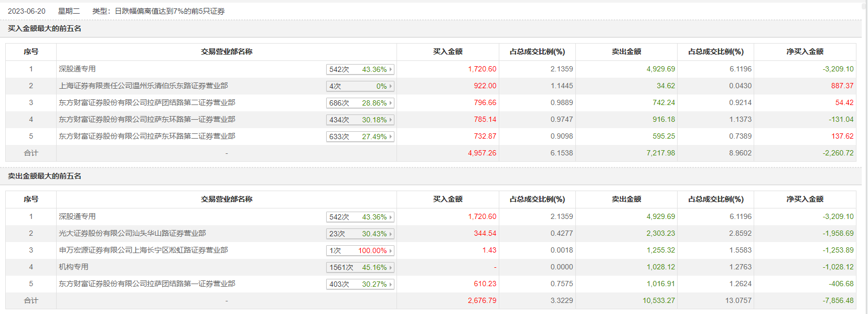Click arrow icon beside 23次 30.43%
868x314 pixels.
click(x=391, y=234)
